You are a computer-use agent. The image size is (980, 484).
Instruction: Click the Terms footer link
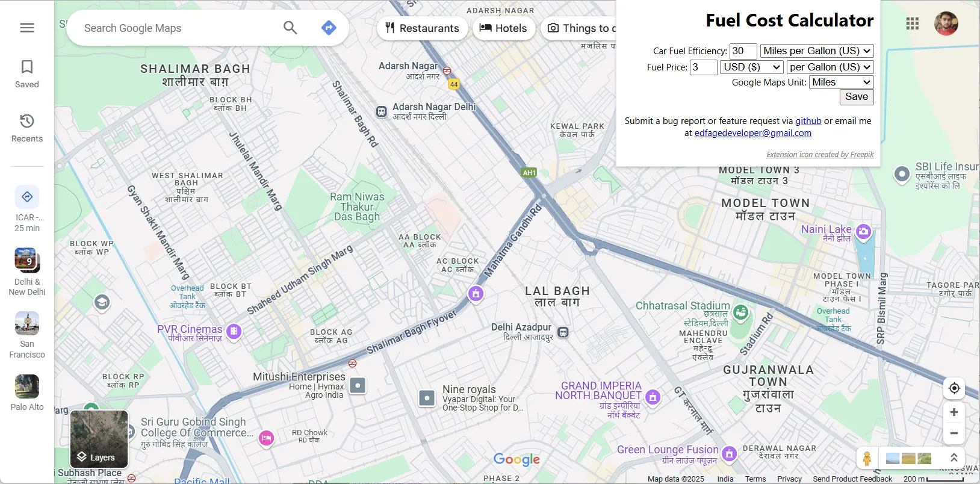pos(755,479)
